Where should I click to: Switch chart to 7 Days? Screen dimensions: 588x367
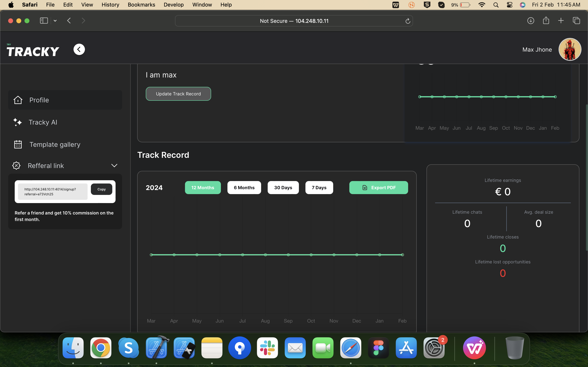pyautogui.click(x=319, y=188)
